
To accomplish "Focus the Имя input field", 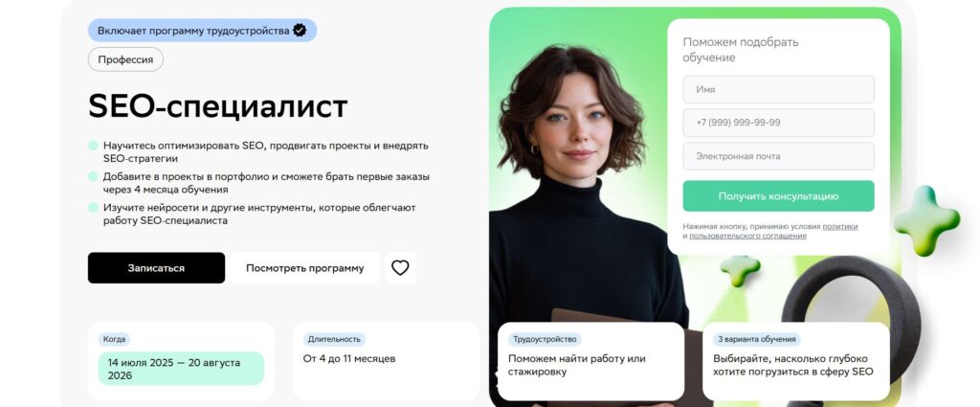I will (778, 89).
